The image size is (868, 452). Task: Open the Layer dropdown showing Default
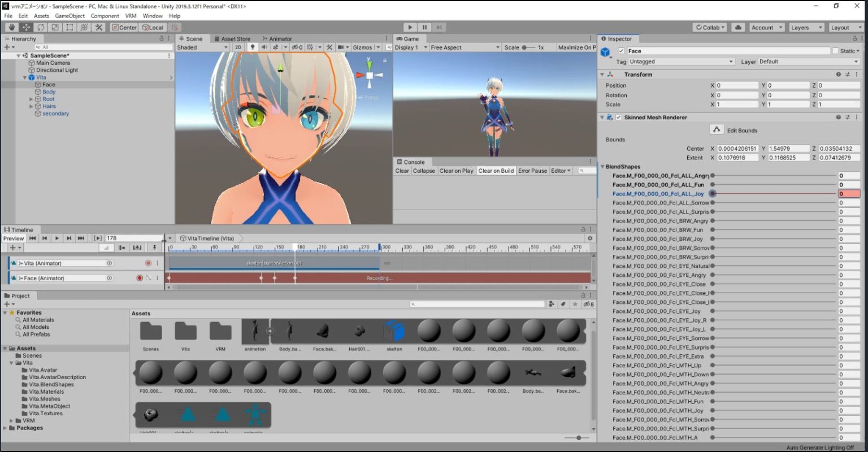[x=809, y=62]
